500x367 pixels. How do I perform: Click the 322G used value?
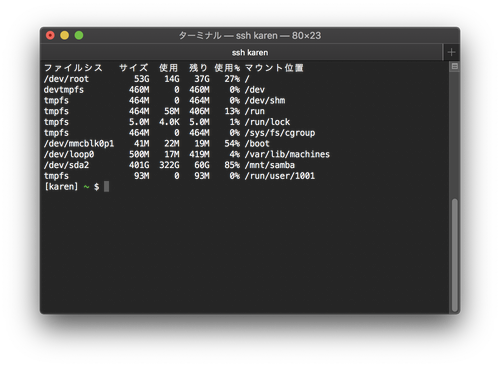(169, 165)
